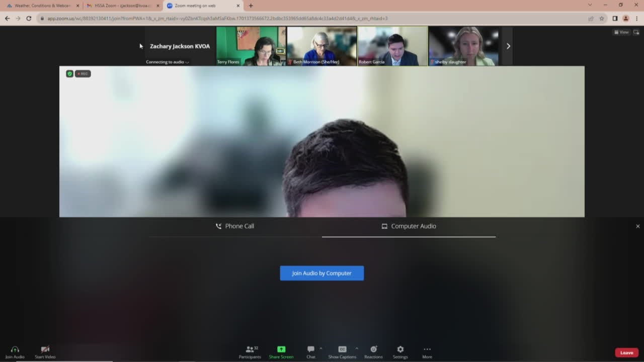The width and height of the screenshot is (644, 362).
Task: Click the Join Audio headphone icon
Action: (15, 349)
